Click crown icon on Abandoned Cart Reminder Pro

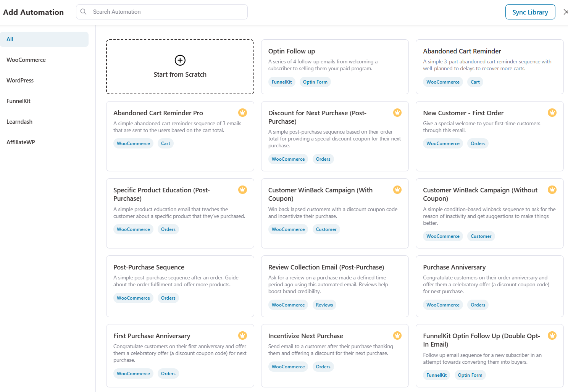tap(242, 113)
